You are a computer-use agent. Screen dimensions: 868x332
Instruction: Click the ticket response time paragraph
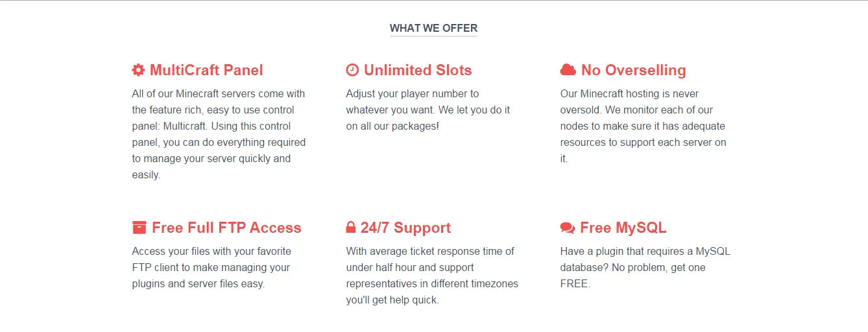pyautogui.click(x=432, y=276)
